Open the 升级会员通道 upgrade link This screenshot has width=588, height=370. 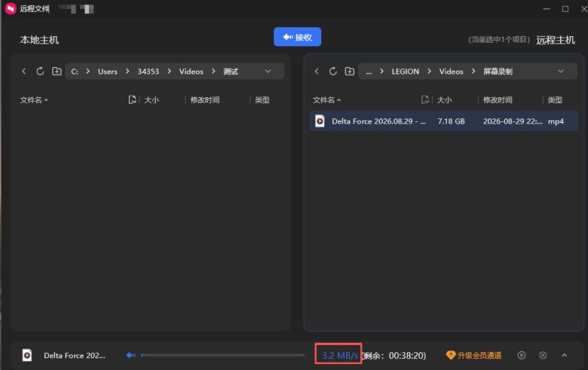point(473,355)
